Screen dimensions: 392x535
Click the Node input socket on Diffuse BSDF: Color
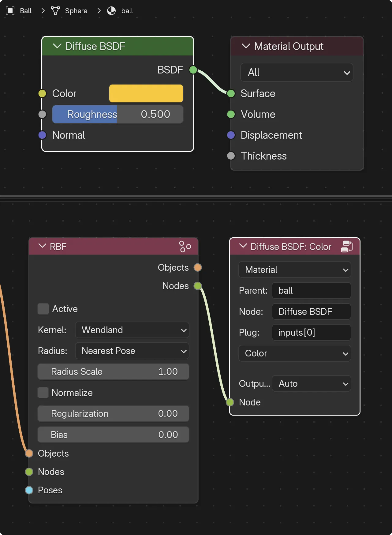(x=230, y=402)
